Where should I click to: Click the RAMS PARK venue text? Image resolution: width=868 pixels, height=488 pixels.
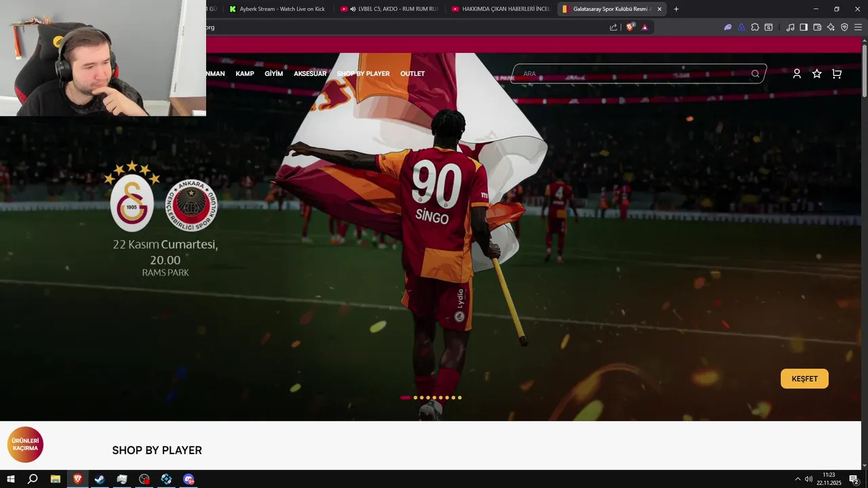(x=165, y=272)
